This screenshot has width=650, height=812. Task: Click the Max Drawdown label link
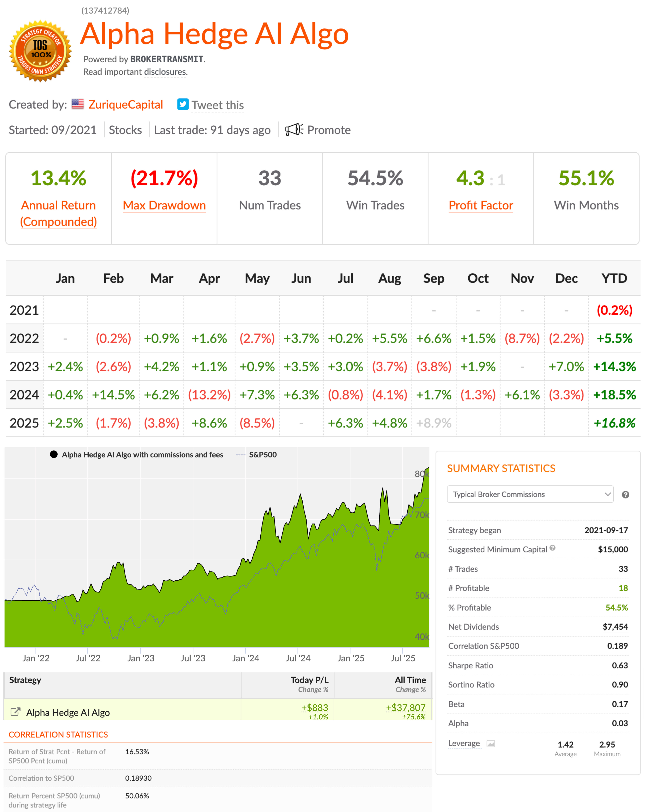pyautogui.click(x=164, y=205)
